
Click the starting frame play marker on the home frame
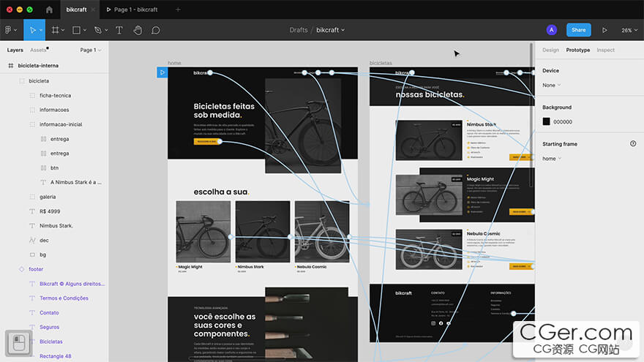coord(162,72)
